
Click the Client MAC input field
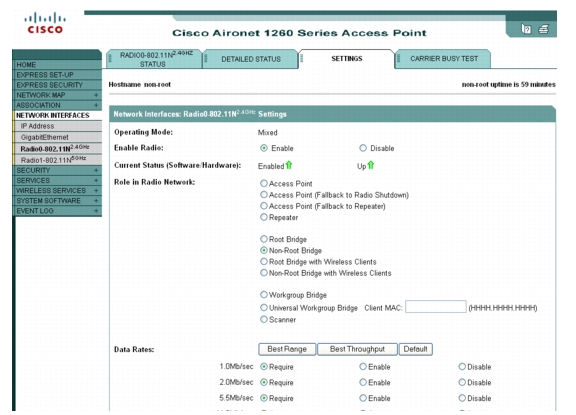click(x=436, y=307)
